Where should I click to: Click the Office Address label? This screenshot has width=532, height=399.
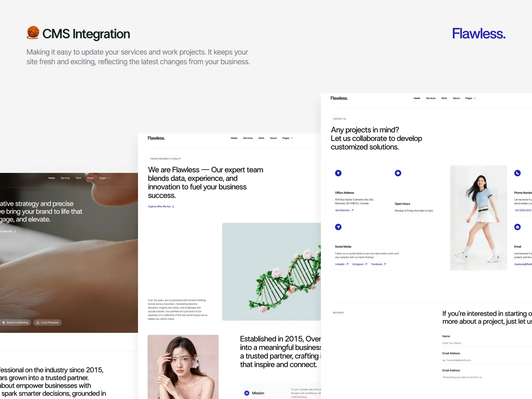pos(344,193)
